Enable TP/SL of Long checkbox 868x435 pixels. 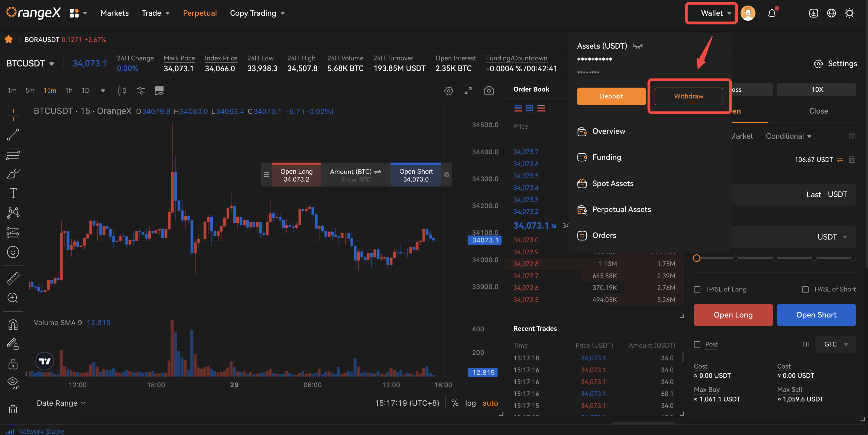[697, 290]
